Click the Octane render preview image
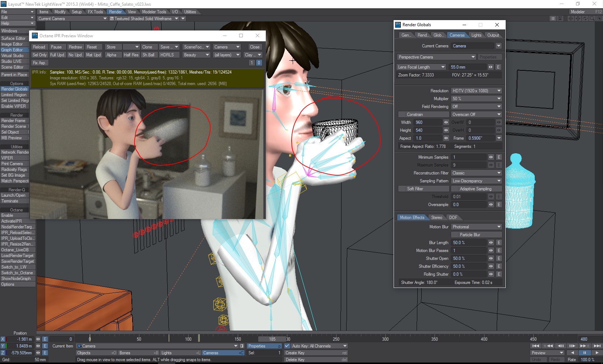603x364 pixels. point(147,154)
